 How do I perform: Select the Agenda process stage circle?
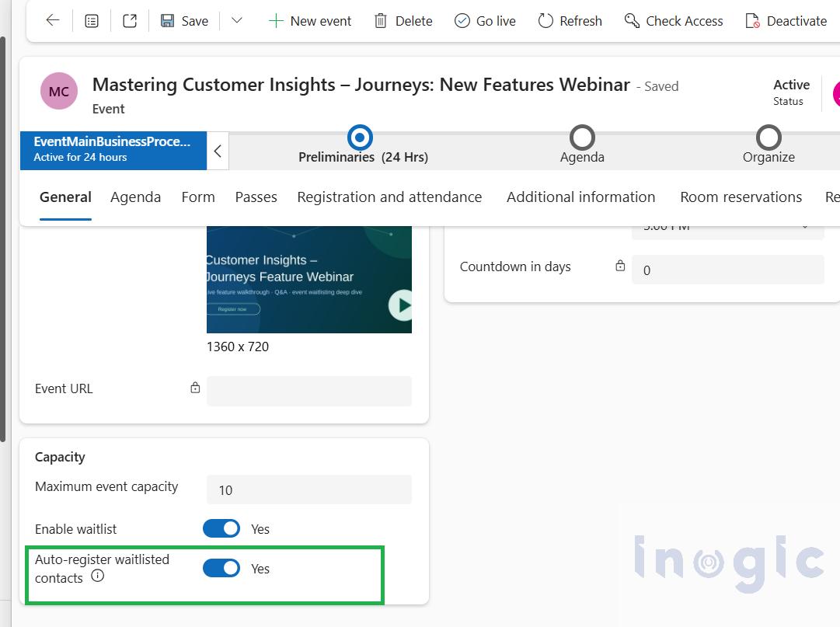(x=582, y=138)
